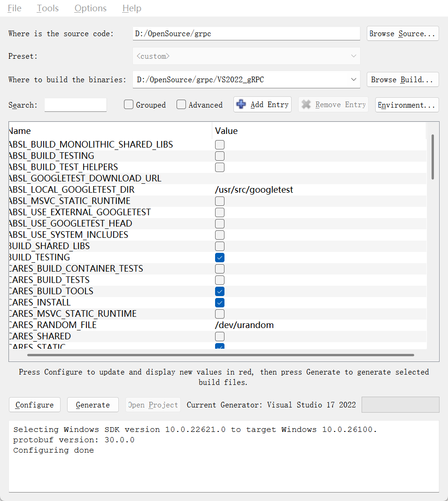Open the Environment settings button
This screenshot has width=448, height=501.
pos(407,105)
